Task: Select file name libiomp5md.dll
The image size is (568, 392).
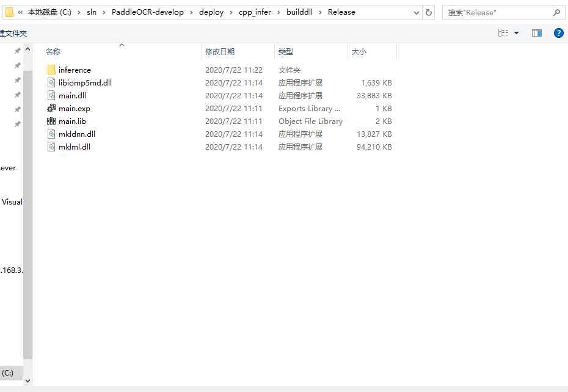Action: [85, 82]
